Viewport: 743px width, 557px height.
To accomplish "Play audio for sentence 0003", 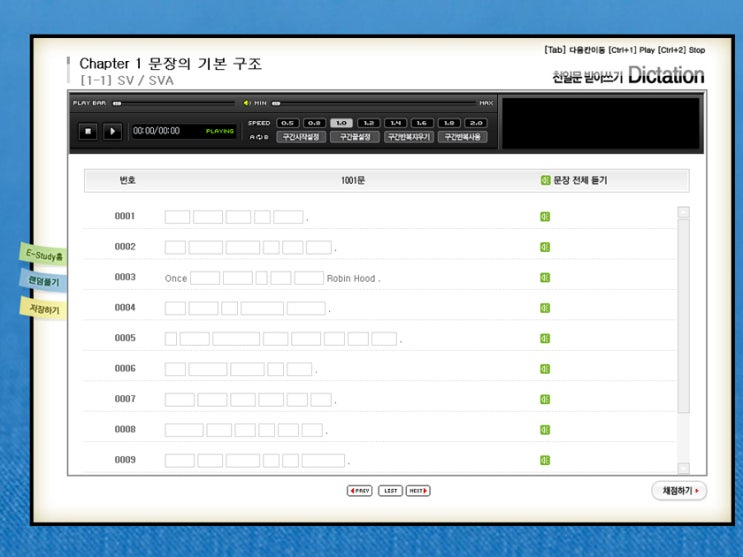I will (x=545, y=277).
